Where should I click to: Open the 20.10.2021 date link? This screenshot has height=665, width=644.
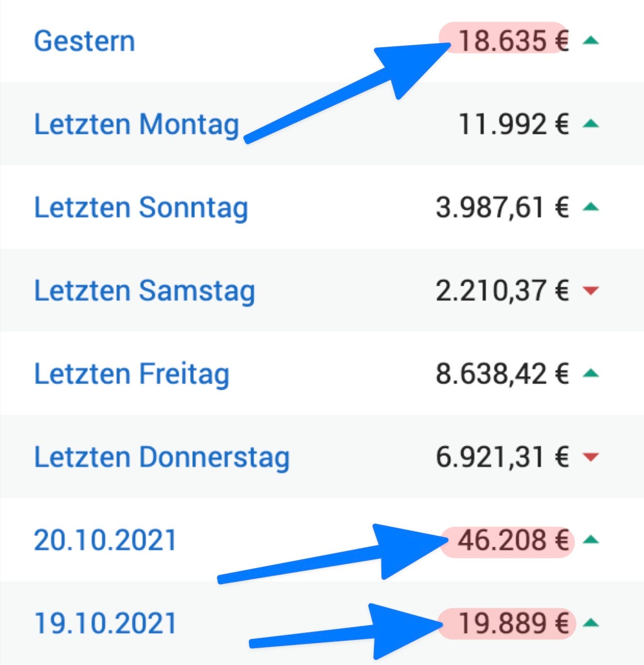point(105,540)
